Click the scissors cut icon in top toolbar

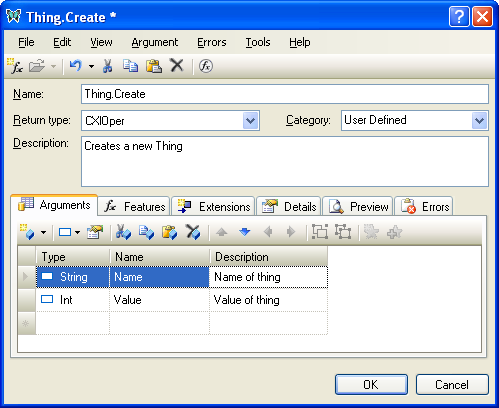[x=107, y=66]
